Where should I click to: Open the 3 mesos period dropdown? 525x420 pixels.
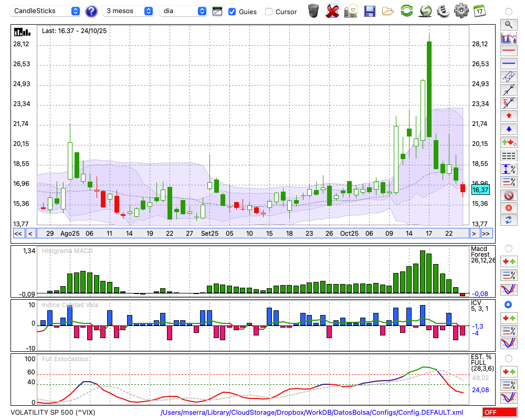128,11
